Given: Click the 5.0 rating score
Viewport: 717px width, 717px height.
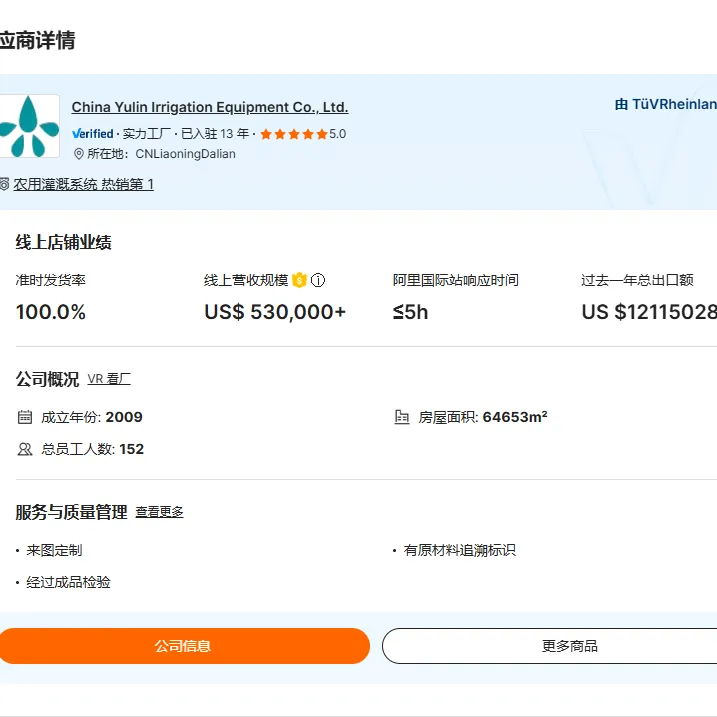Looking at the screenshot, I should (x=337, y=134).
